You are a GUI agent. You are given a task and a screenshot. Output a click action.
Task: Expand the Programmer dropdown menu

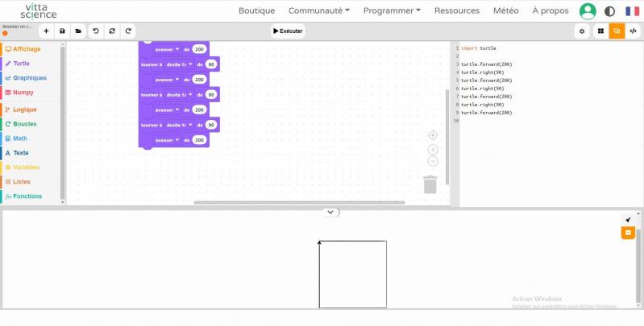point(392,10)
